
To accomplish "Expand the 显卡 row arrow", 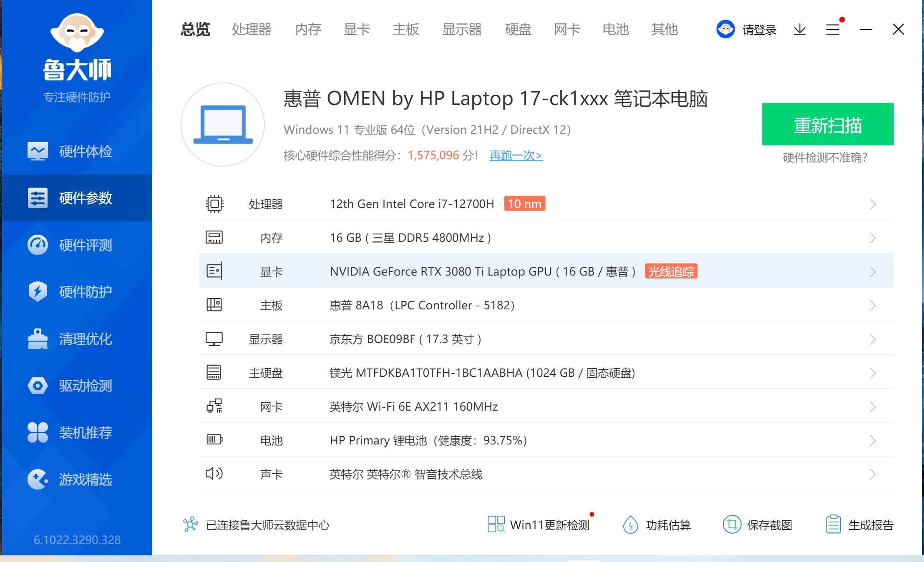I will [x=873, y=272].
